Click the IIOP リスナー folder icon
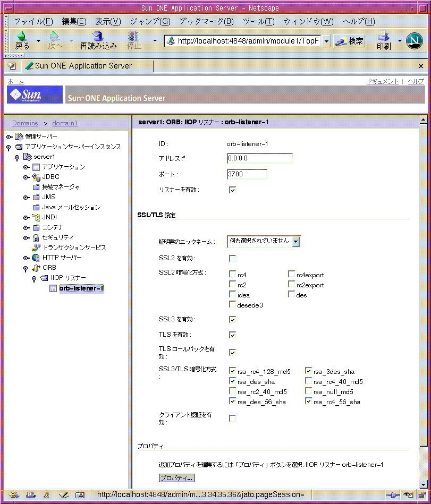 [x=45, y=278]
